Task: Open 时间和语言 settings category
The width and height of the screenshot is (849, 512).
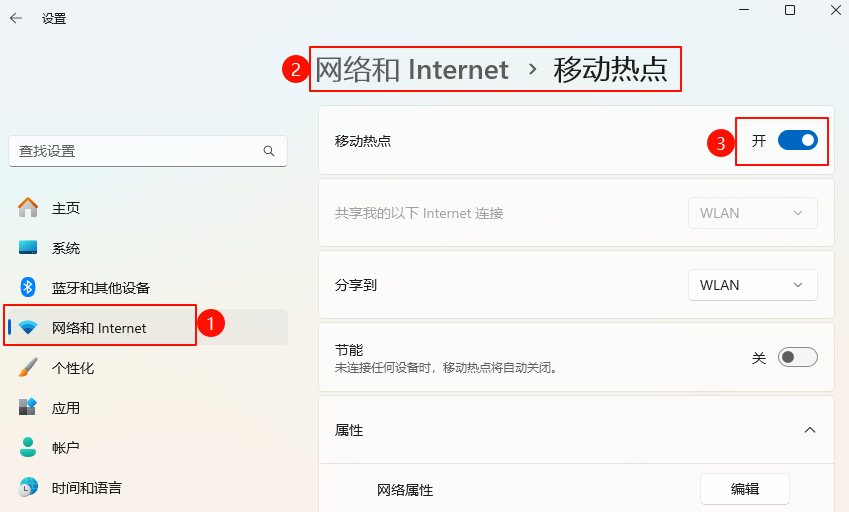Action: 87,488
